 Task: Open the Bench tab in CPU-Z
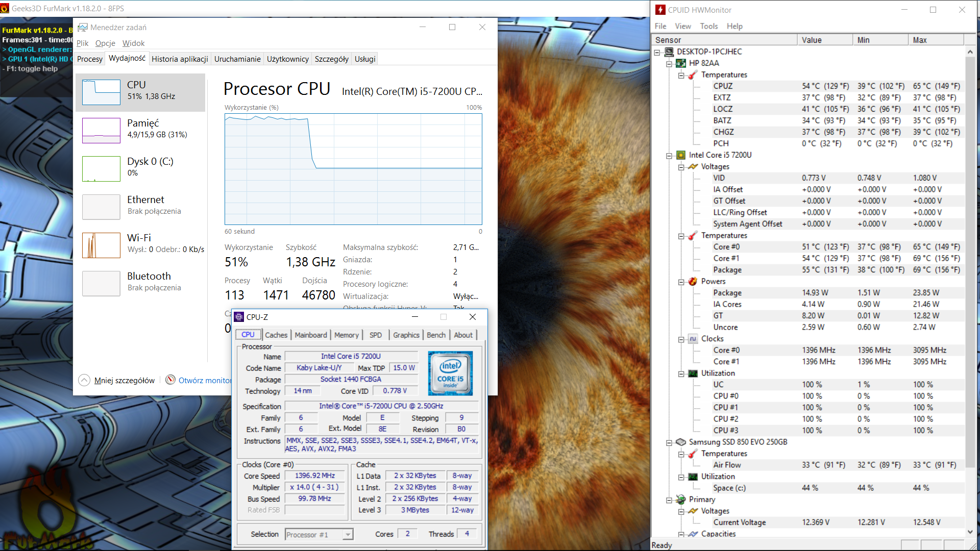(x=436, y=335)
